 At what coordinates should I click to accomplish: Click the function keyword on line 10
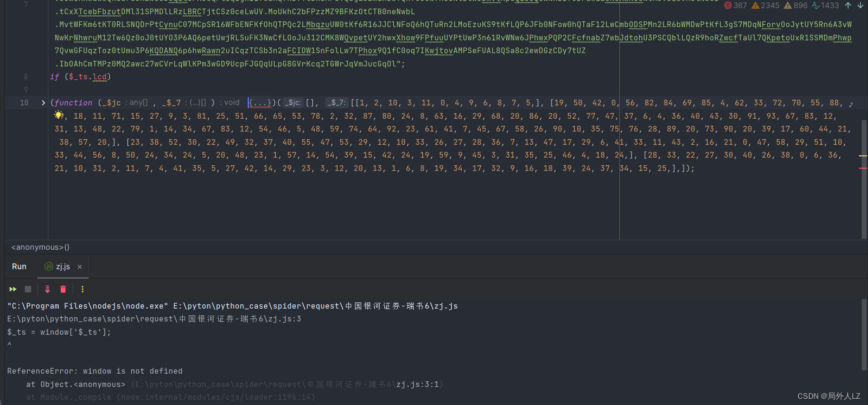73,103
